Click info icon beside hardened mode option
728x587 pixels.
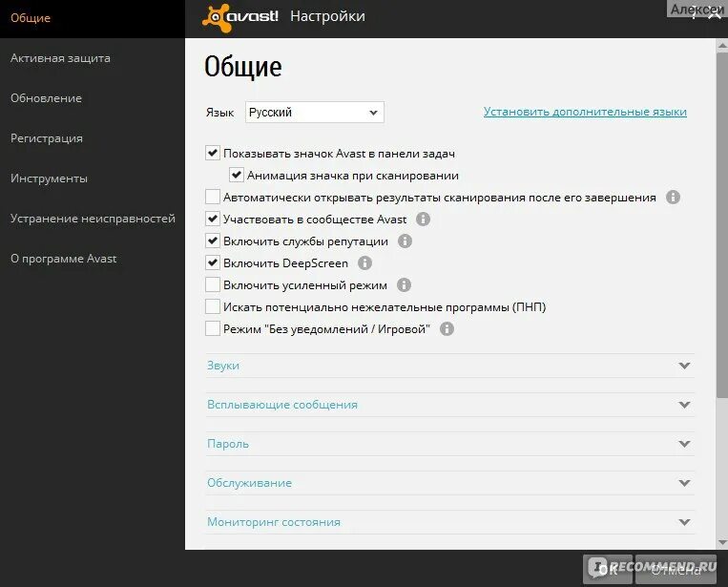[x=404, y=284]
